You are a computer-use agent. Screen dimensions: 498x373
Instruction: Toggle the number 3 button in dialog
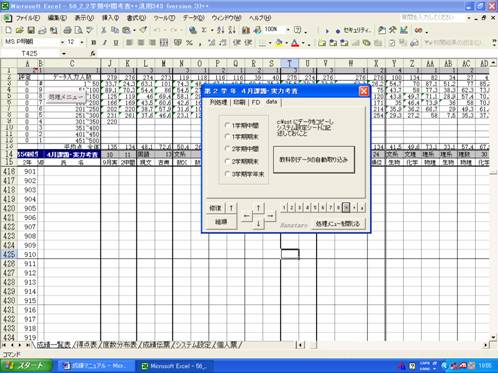[x=300, y=208]
